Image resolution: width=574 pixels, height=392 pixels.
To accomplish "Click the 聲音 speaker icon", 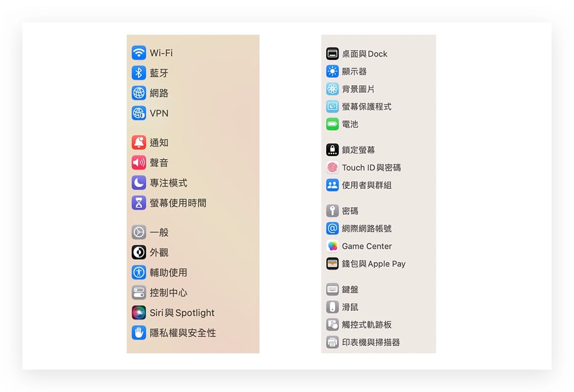I will 139,163.
